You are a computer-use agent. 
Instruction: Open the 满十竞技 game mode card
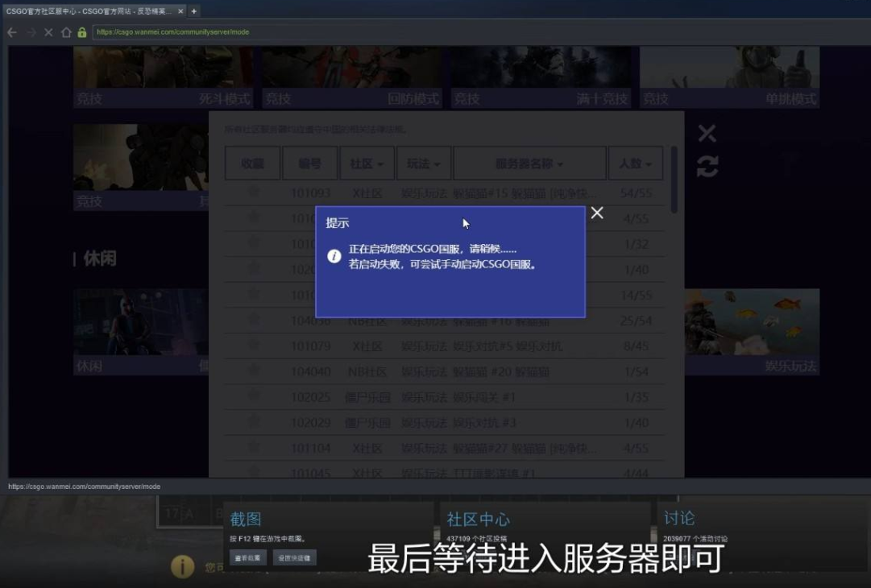[541, 77]
